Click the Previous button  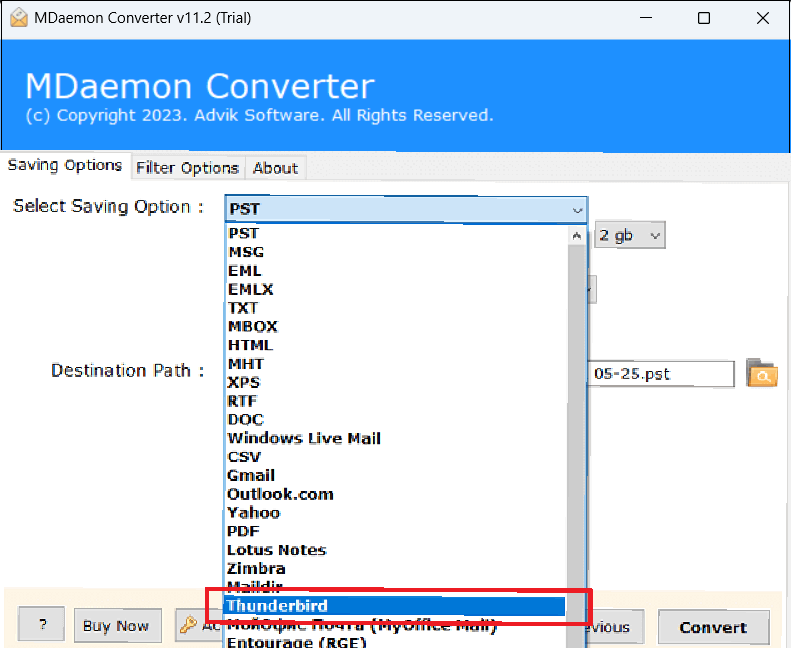point(615,627)
